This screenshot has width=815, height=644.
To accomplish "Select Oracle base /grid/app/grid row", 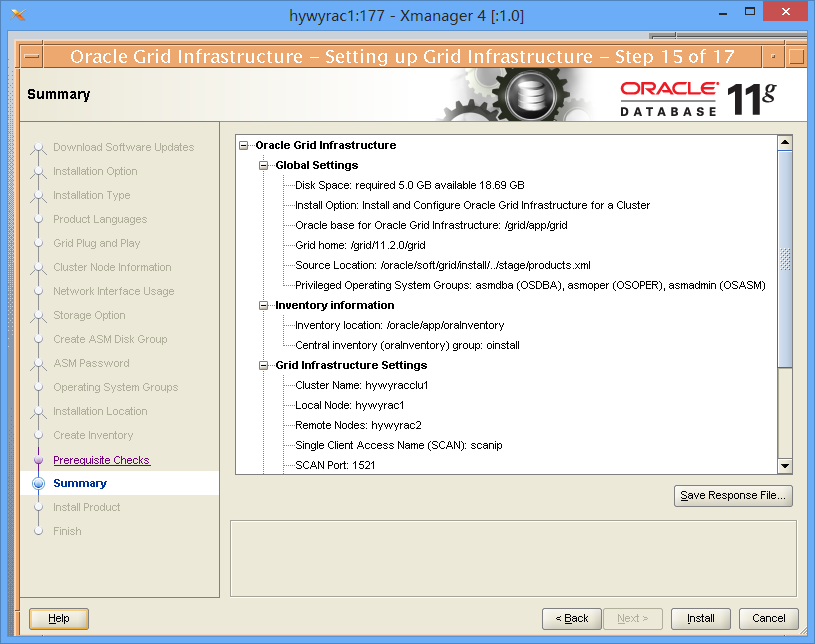I will pos(431,226).
